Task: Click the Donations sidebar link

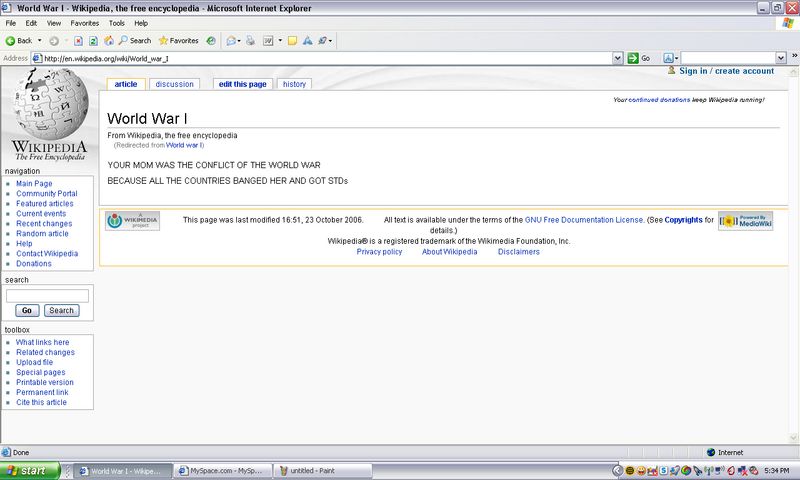Action: (x=34, y=264)
